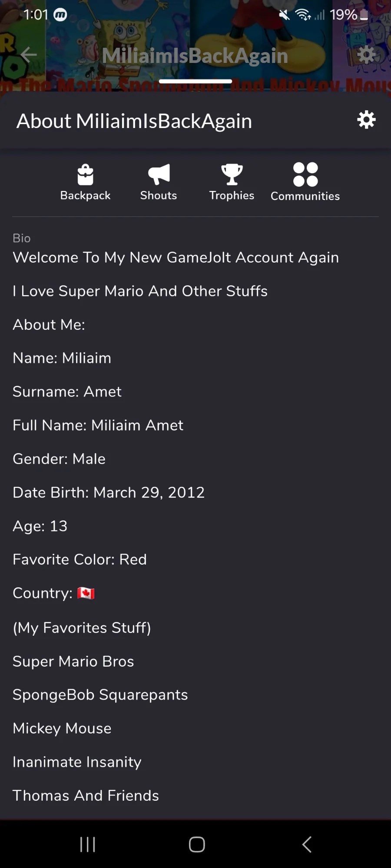Tap the Date Birth: March 29, 2012 line
The height and width of the screenshot is (868, 391).
coord(109,493)
